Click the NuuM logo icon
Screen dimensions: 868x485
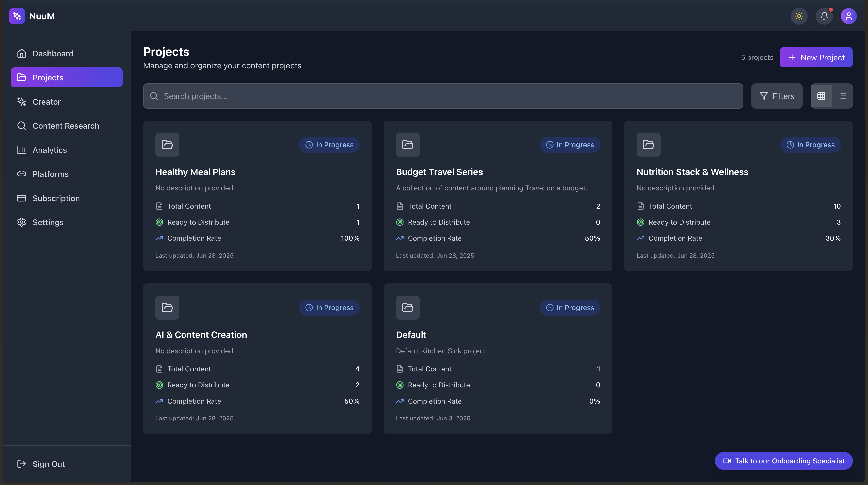17,16
